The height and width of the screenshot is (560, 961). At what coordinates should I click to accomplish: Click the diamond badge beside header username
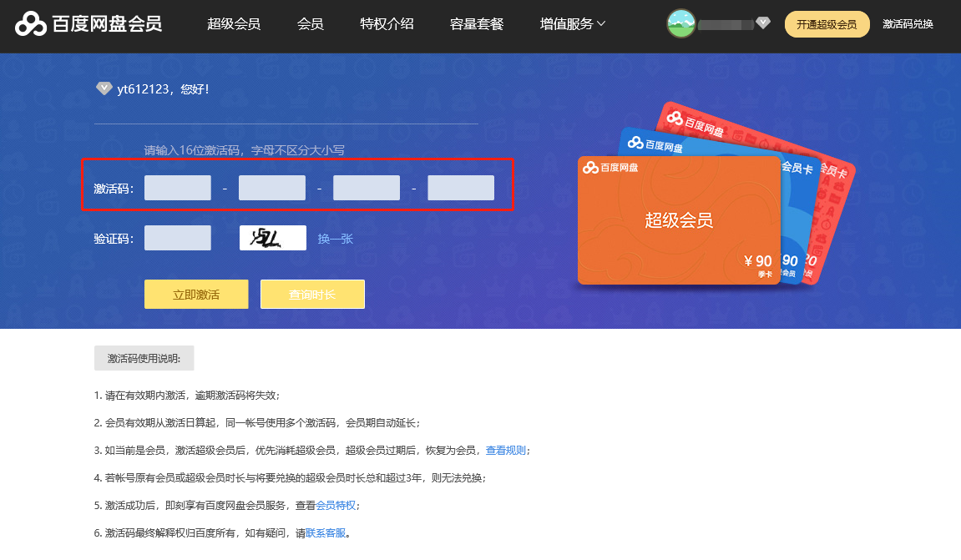[x=762, y=23]
